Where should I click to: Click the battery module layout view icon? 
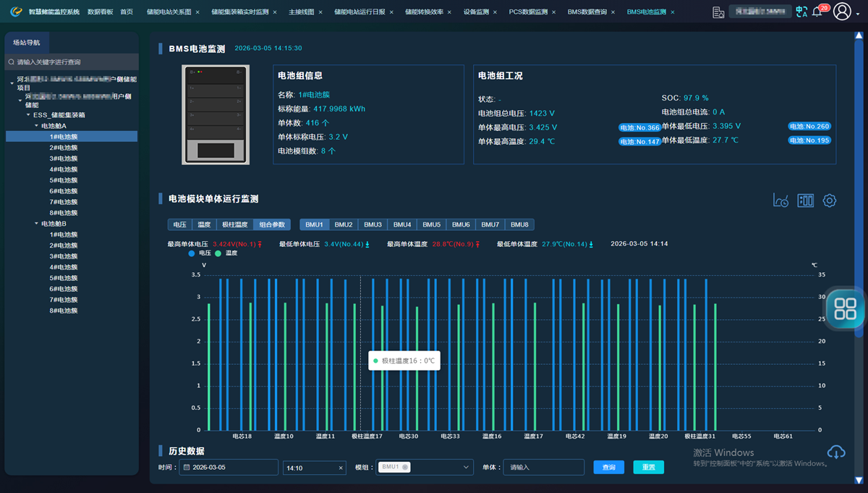[x=805, y=201]
